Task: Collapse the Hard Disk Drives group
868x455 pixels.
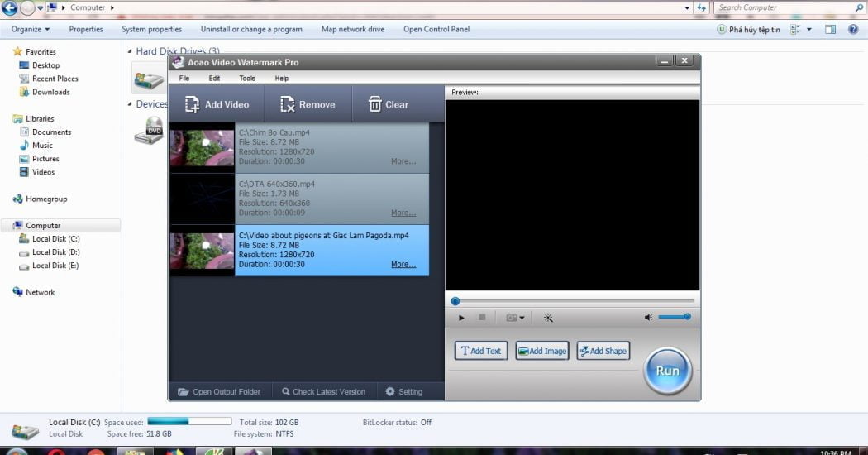Action: pyautogui.click(x=130, y=51)
